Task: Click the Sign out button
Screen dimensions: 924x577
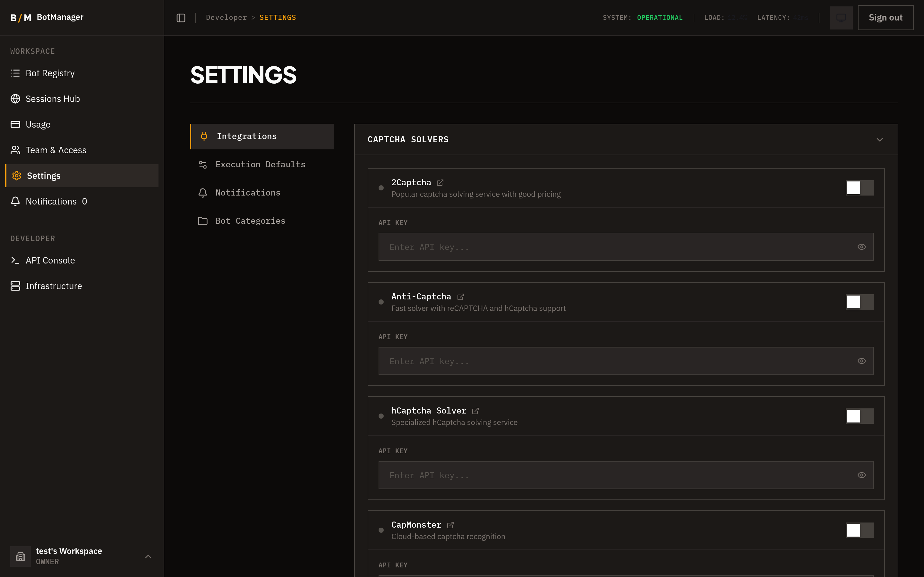Action: point(885,17)
